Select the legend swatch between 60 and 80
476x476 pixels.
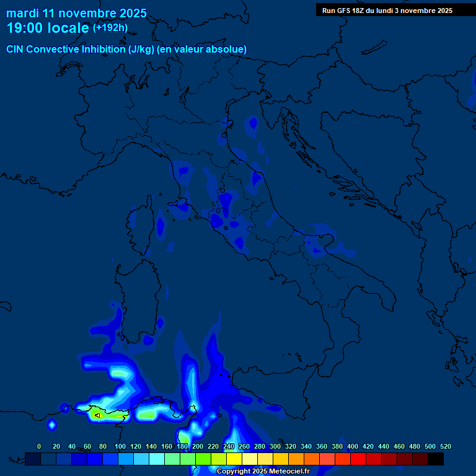click(x=95, y=459)
